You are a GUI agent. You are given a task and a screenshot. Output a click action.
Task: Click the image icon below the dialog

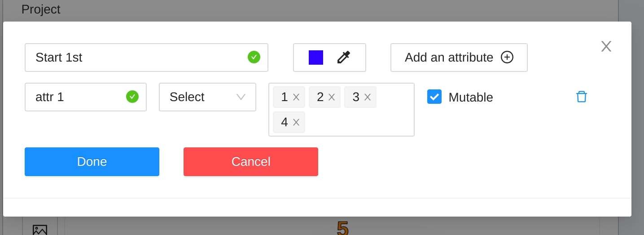pos(40,230)
